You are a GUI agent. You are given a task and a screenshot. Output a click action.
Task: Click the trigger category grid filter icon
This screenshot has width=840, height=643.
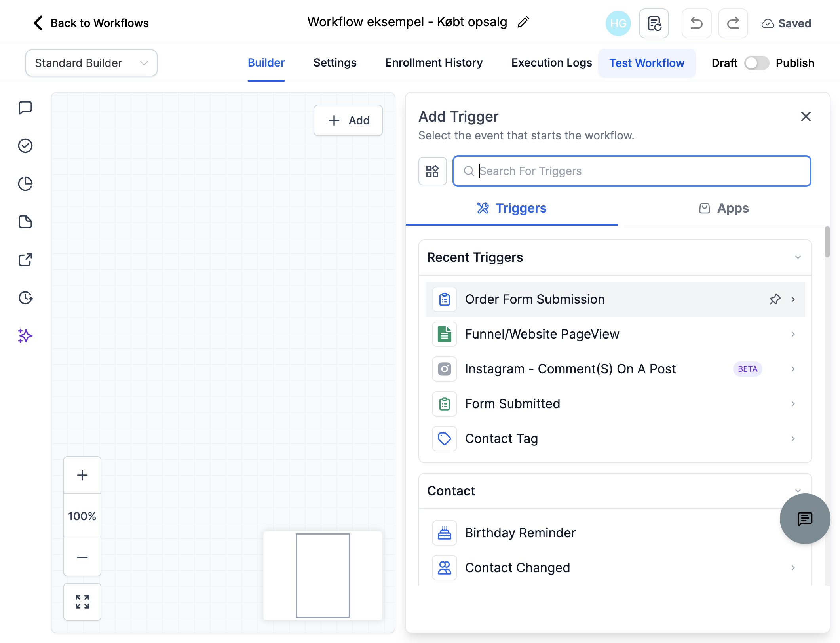pos(432,171)
